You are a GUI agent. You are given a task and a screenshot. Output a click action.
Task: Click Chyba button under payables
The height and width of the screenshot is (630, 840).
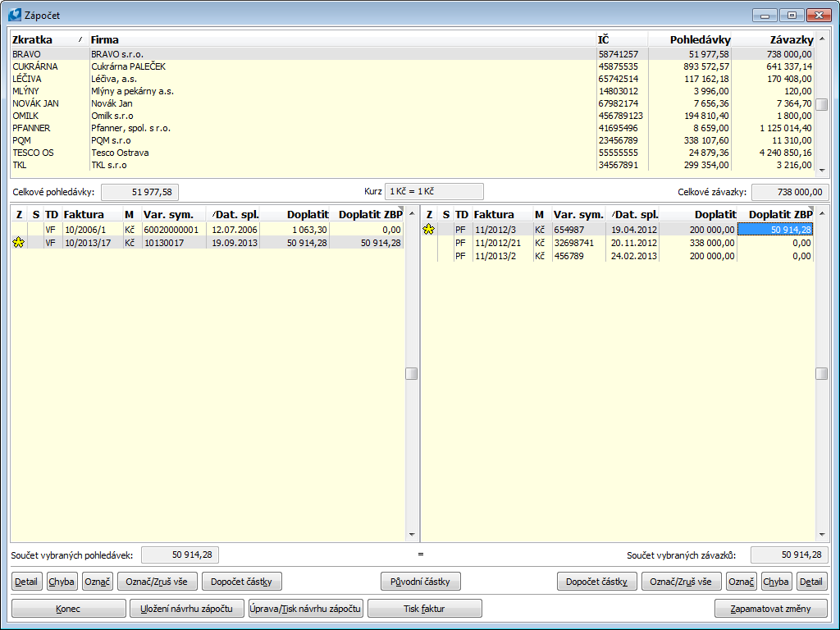pyautogui.click(x=776, y=582)
